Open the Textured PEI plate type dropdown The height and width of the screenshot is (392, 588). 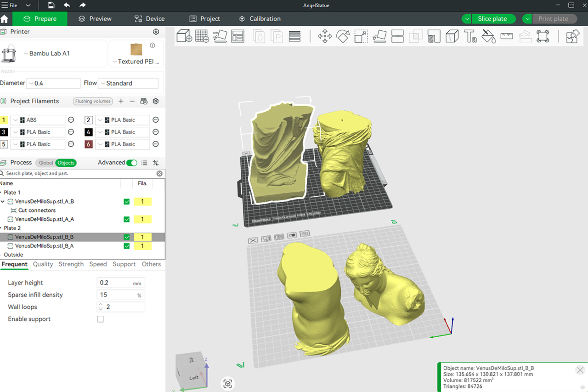coord(136,54)
